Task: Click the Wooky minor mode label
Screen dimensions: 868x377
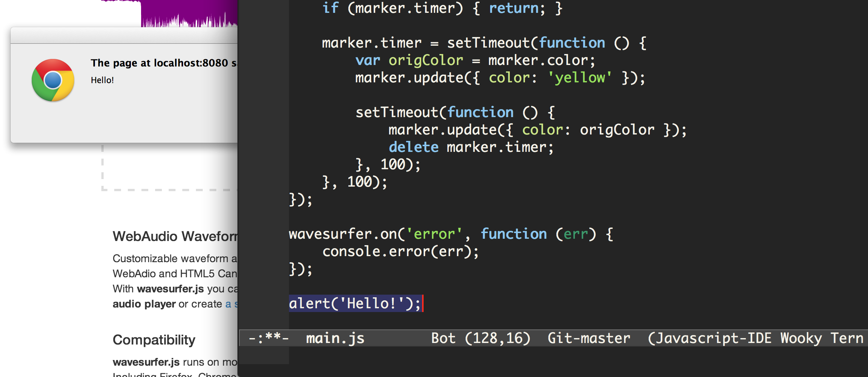Action: [801, 338]
